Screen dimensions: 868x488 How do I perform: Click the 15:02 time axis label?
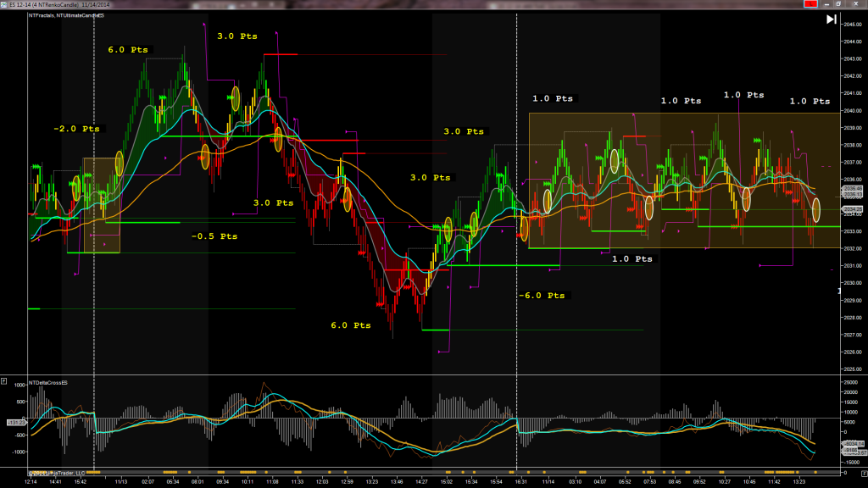pyautogui.click(x=446, y=482)
